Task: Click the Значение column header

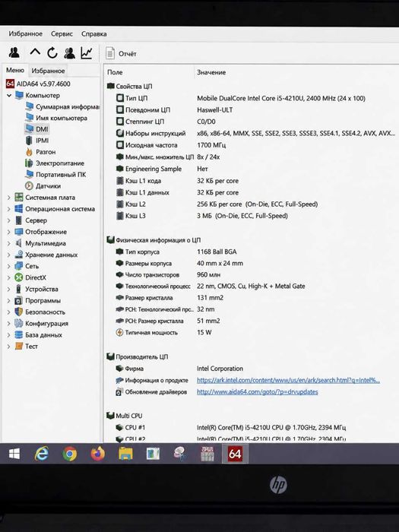Action: pyautogui.click(x=211, y=72)
